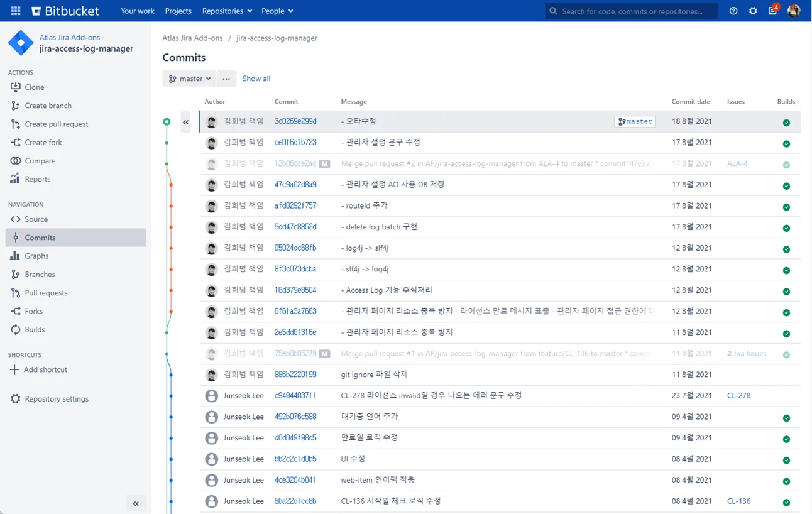812x514 pixels.
Task: Collapse the left sidebar
Action: coord(136,503)
